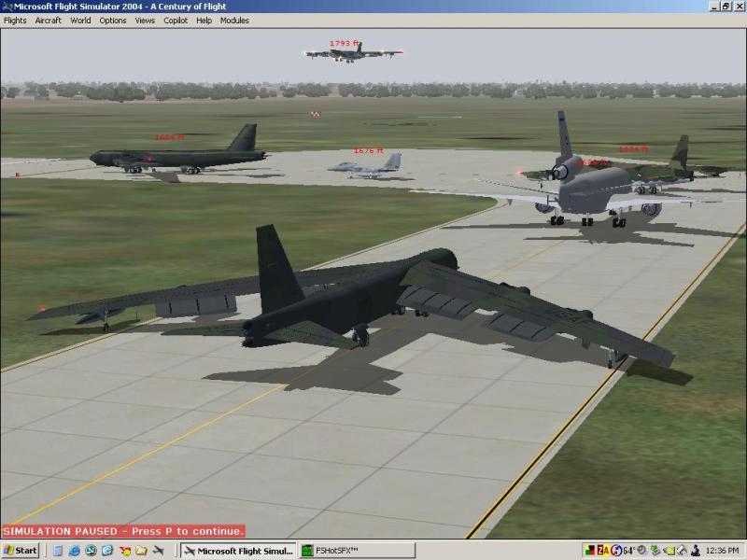
Task: Open the World menu
Action: tap(80, 21)
